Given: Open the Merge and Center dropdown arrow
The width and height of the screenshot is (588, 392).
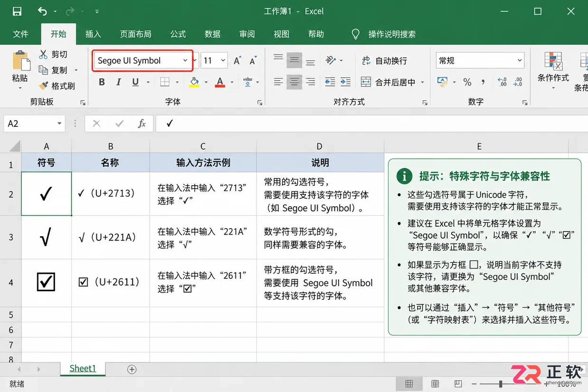Looking at the screenshot, I should [422, 82].
